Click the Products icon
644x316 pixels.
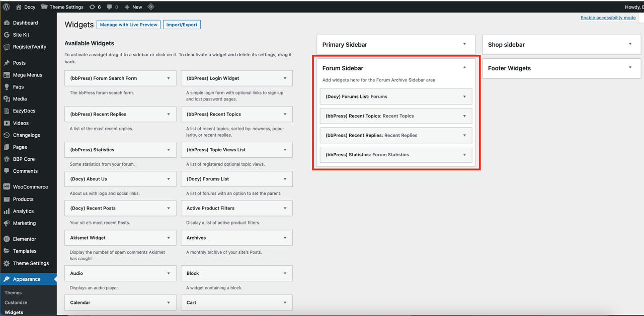point(7,199)
